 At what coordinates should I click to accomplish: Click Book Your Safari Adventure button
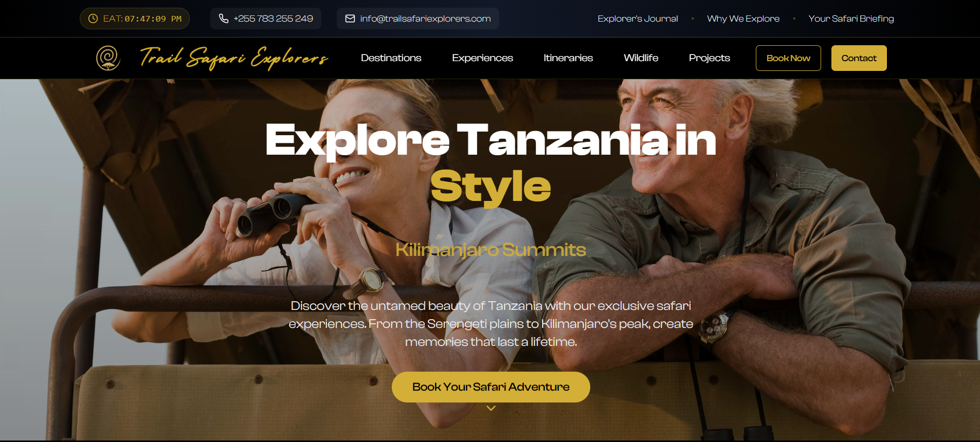click(491, 387)
